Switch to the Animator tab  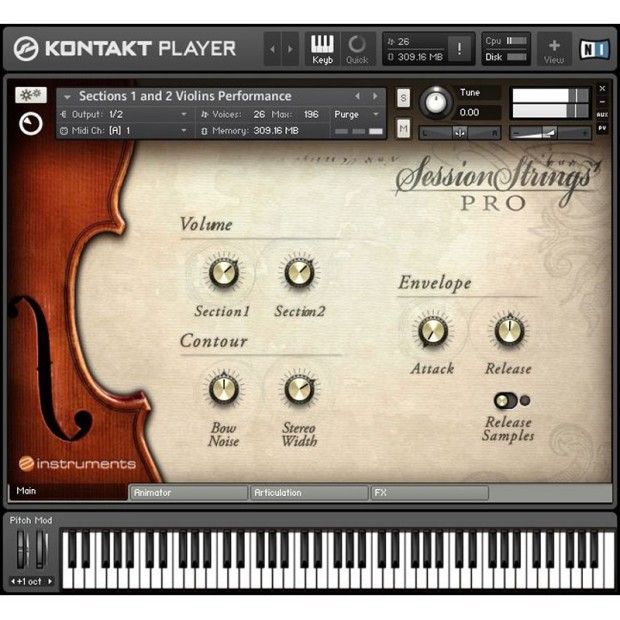[x=189, y=493]
